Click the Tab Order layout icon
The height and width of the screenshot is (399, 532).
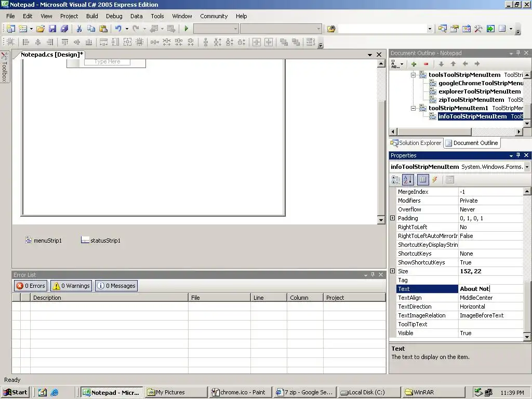(311, 42)
